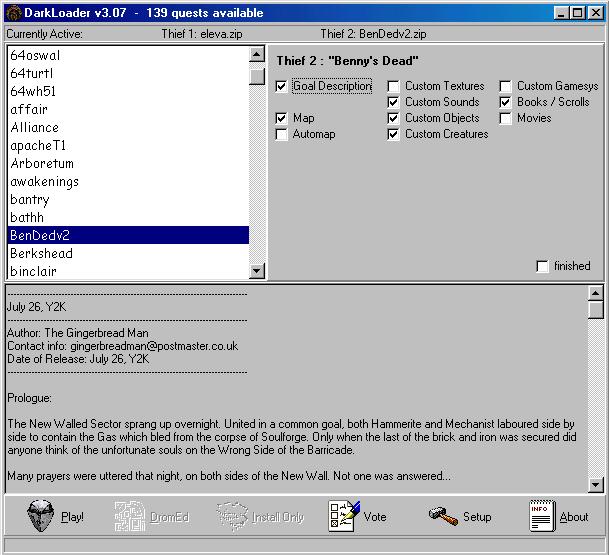
Task: Click the contact email gingerbreadman@postmaster.co.uk
Action: [154, 346]
